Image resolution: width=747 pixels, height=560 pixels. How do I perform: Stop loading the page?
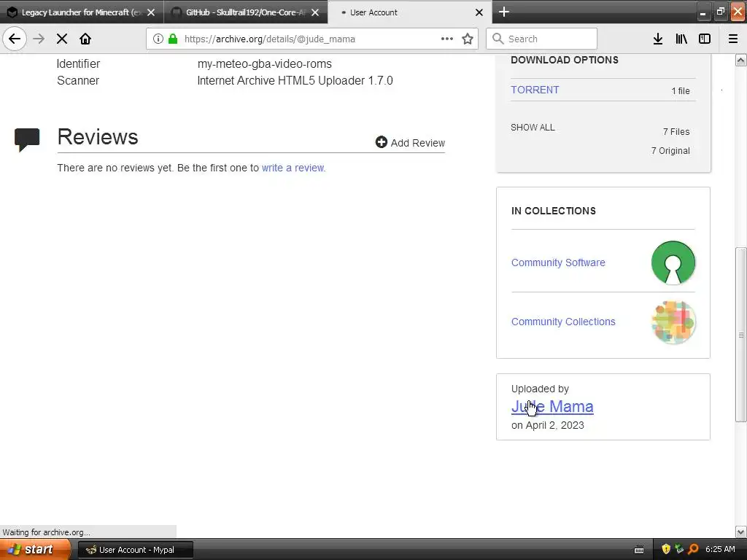pos(62,39)
